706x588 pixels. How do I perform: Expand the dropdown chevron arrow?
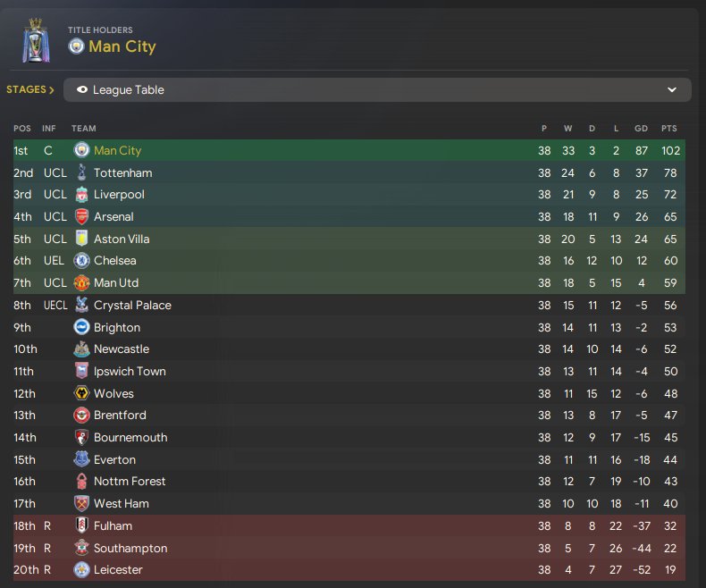pyautogui.click(x=672, y=90)
